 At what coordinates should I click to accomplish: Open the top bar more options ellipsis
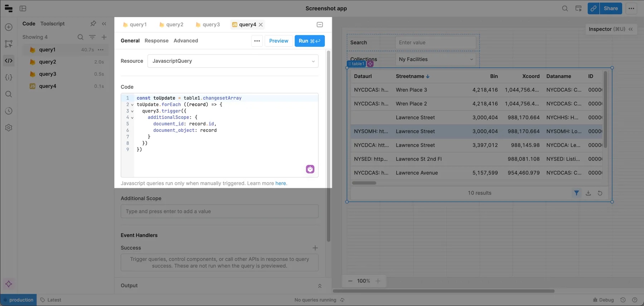(x=631, y=8)
